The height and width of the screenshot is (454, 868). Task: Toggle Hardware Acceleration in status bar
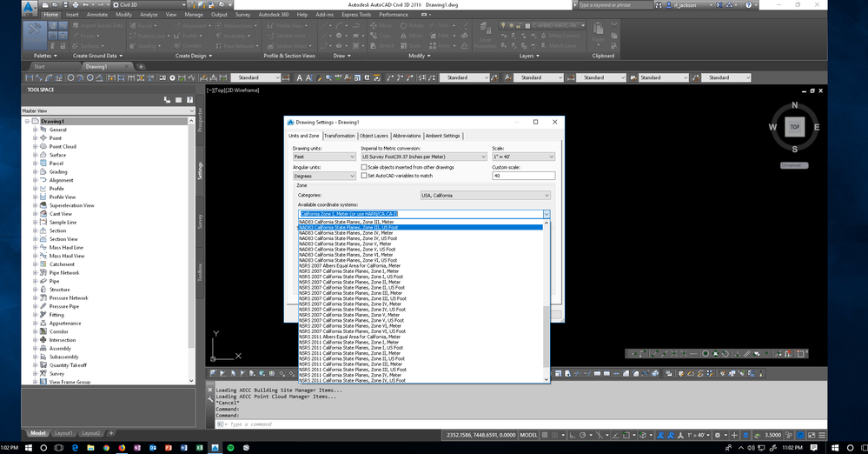800,435
